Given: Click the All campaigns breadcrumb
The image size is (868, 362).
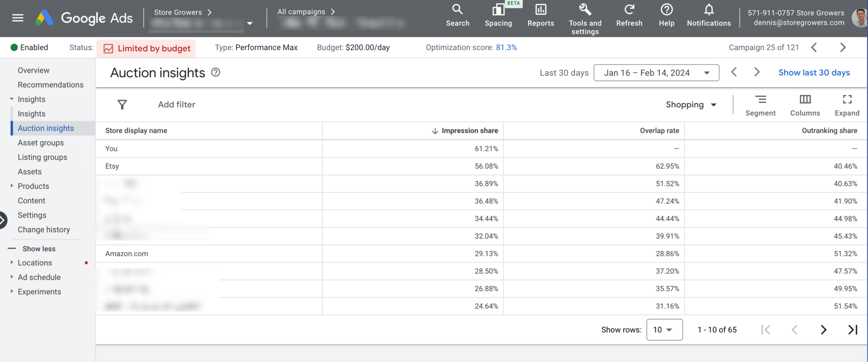Looking at the screenshot, I should tap(301, 12).
